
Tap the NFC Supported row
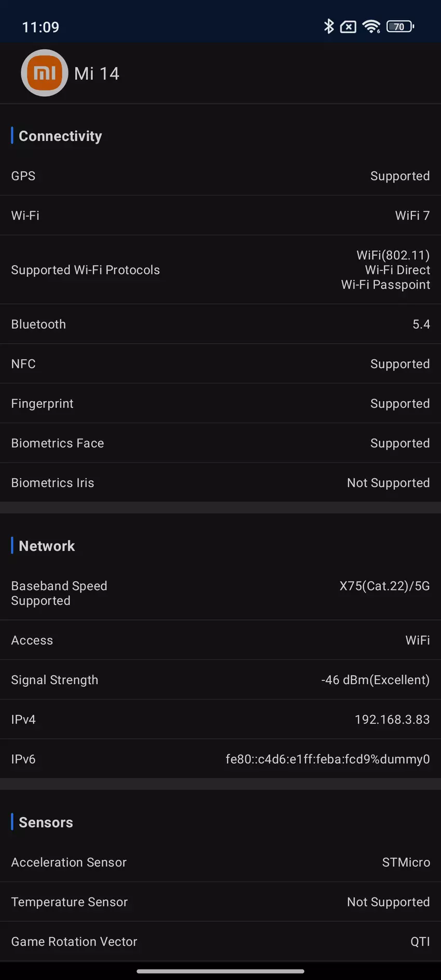point(220,364)
